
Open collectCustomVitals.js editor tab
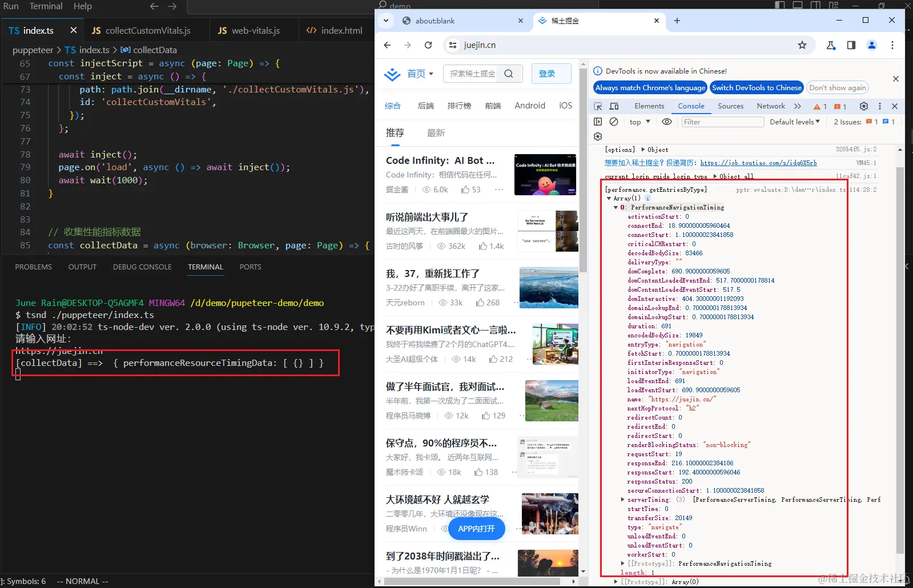pos(147,30)
